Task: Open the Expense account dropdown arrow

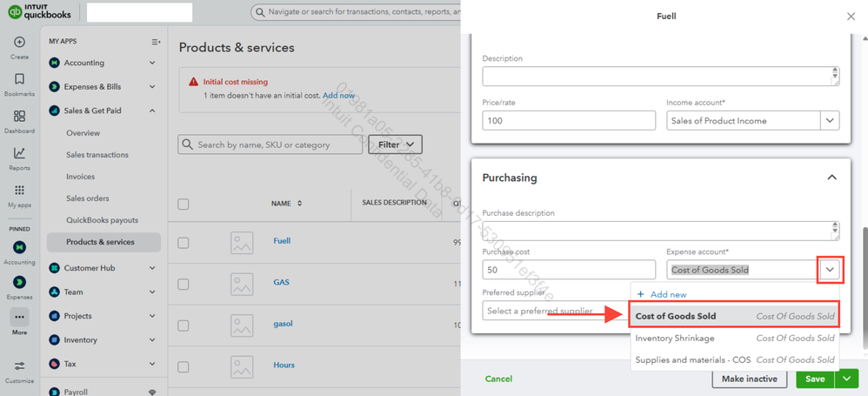Action: point(830,270)
